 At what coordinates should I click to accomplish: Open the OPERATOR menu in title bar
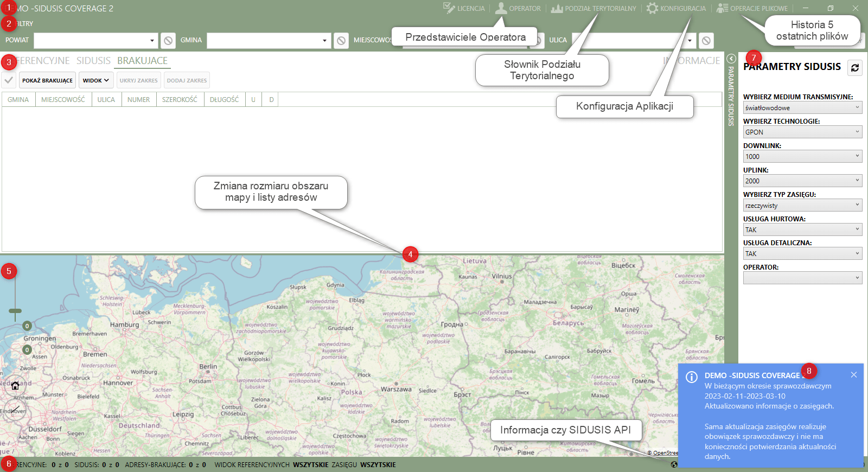coord(518,8)
